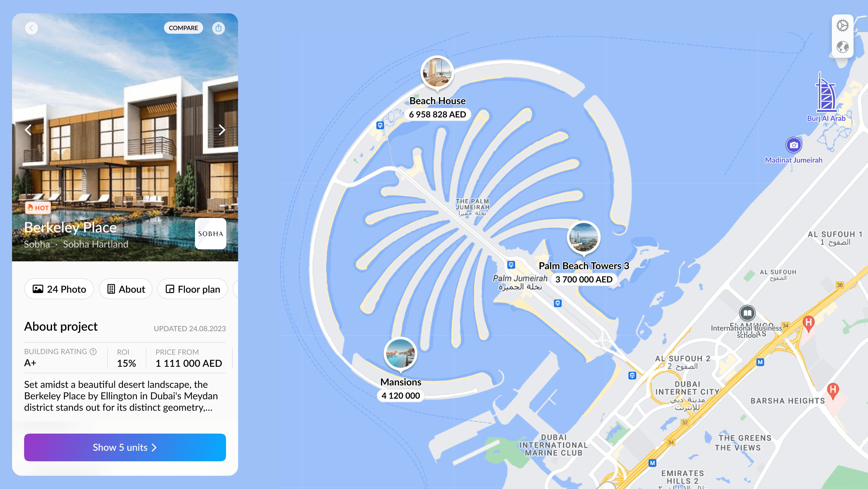Click the ROI 15% value
868x489 pixels.
click(126, 363)
